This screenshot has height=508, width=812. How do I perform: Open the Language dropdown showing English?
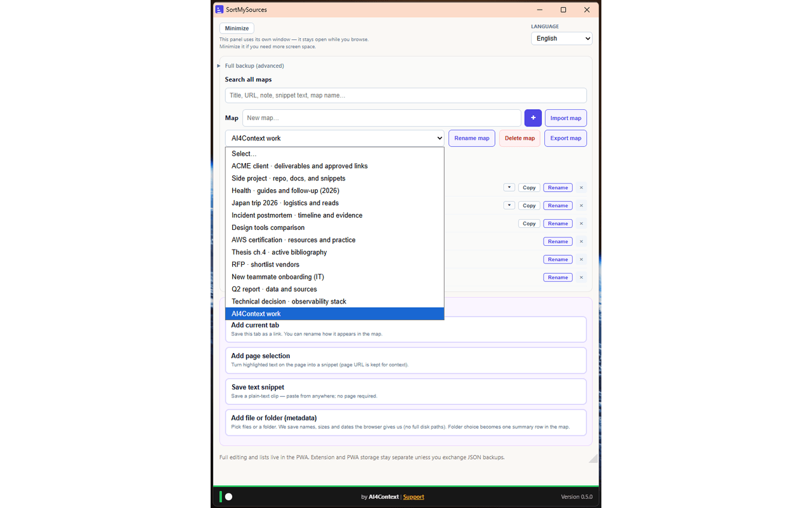coord(561,39)
